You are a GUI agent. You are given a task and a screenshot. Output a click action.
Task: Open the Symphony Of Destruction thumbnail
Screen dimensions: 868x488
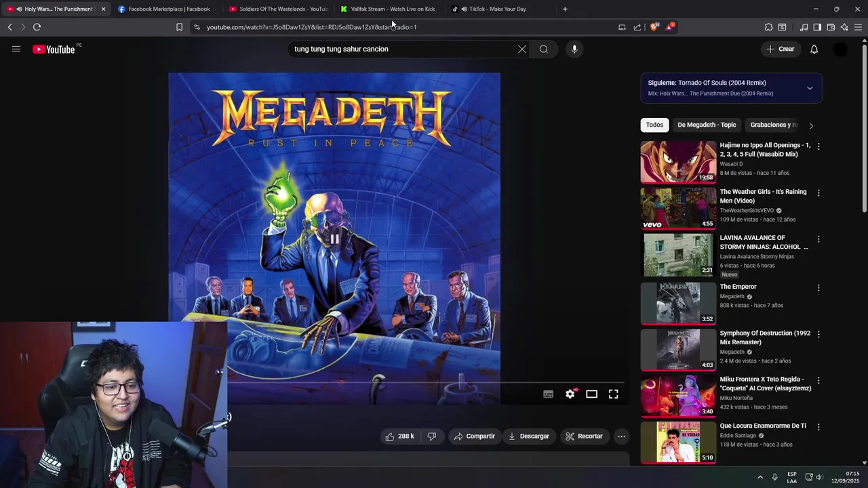click(678, 350)
